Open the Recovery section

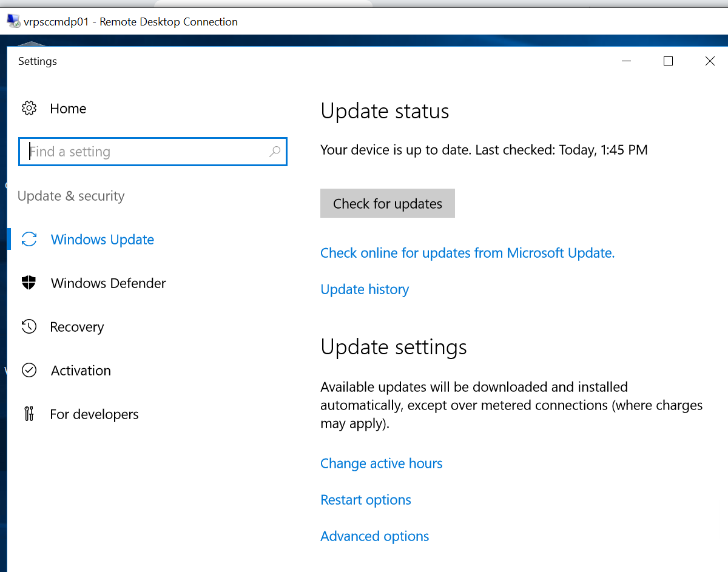click(77, 327)
